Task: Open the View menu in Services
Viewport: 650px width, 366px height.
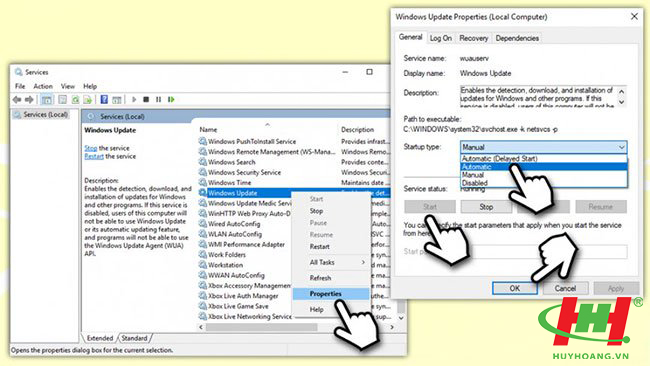Action: 68,86
